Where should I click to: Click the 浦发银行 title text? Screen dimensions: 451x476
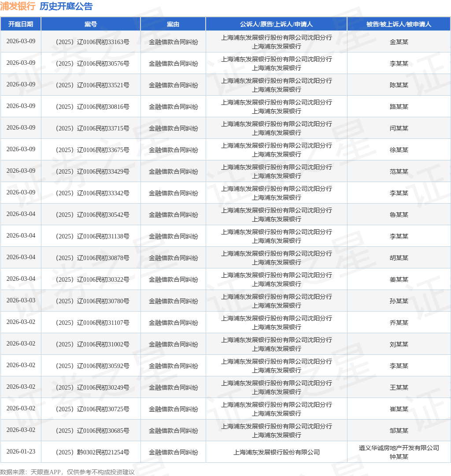click(18, 6)
